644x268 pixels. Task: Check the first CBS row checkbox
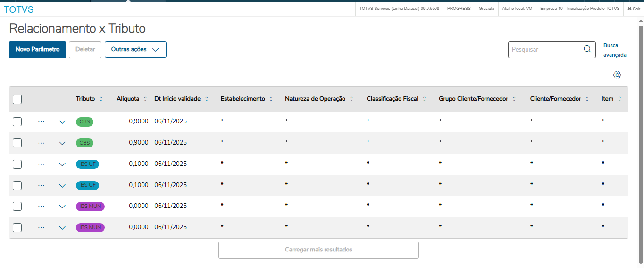tap(17, 121)
